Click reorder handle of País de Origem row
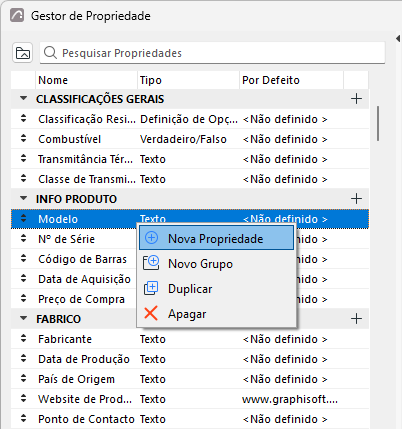This screenshot has height=429, width=402. [23, 378]
